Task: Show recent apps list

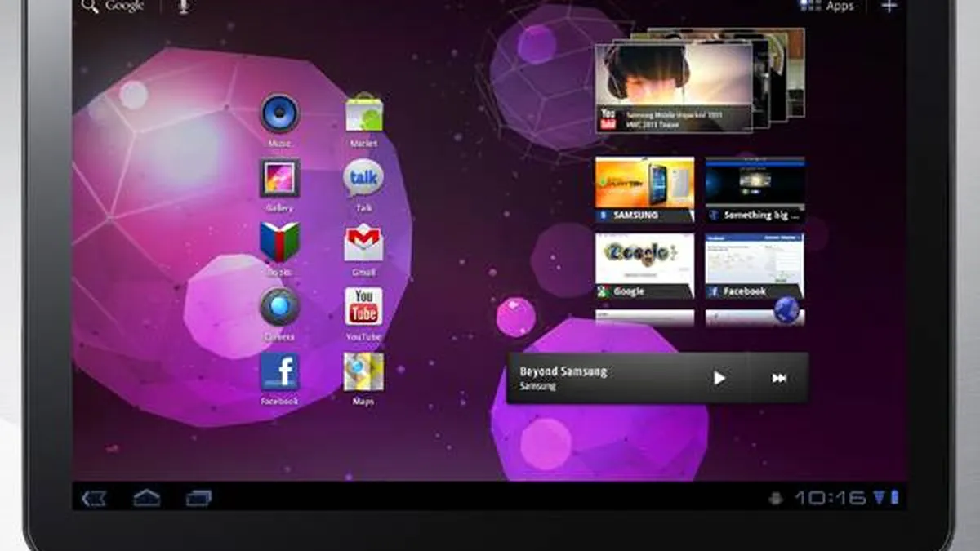Action: pos(198,497)
